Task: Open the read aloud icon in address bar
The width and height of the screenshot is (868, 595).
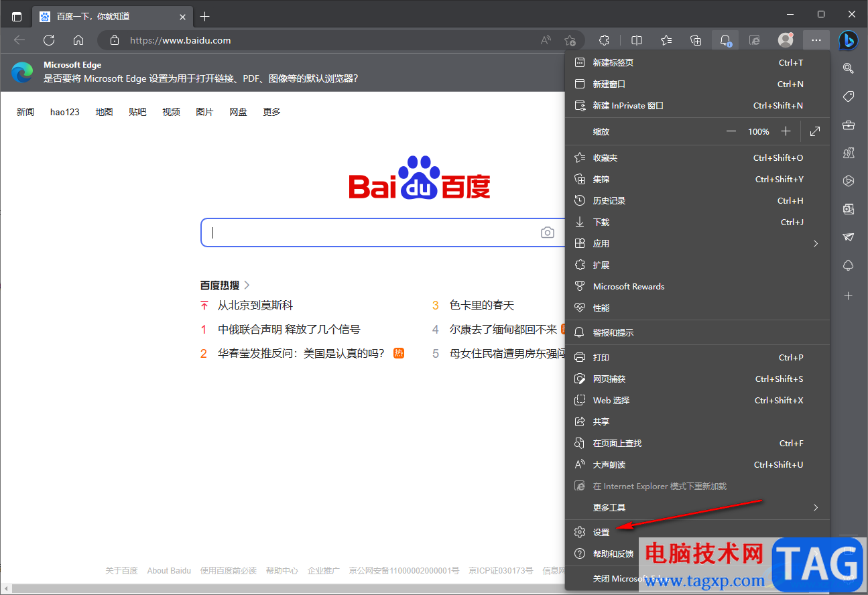Action: coord(546,40)
